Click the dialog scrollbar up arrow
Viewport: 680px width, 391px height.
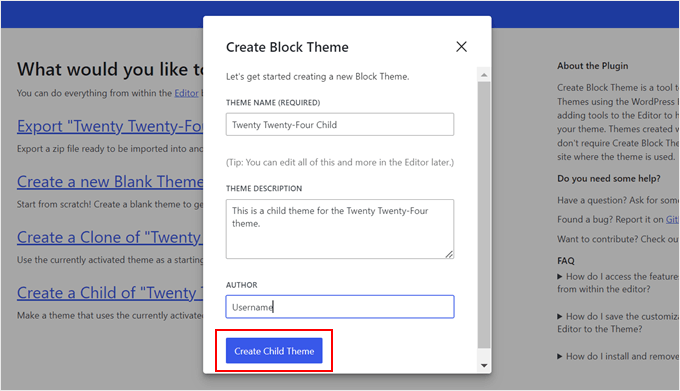[484, 75]
